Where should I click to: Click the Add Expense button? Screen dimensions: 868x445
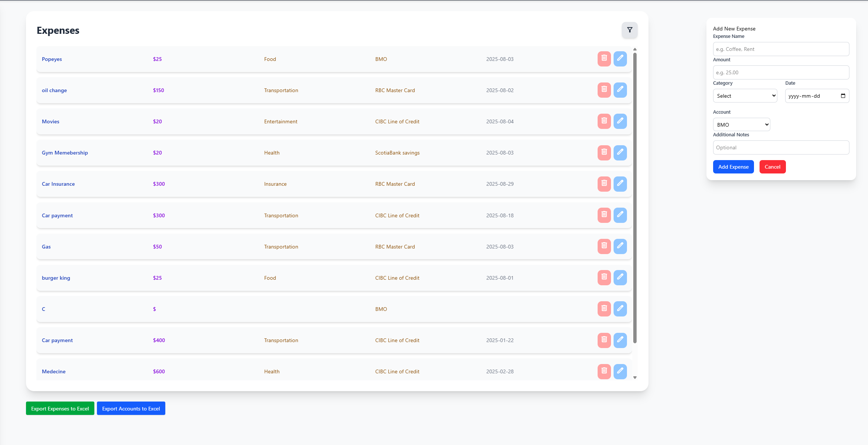(733, 166)
